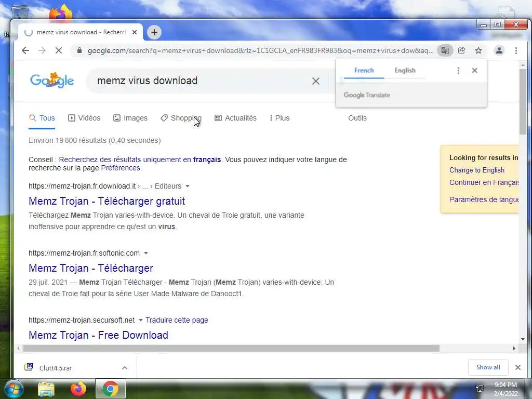The image size is (532, 399).
Task: Expand the softonic.com result dropdown arrow
Action: point(146,253)
